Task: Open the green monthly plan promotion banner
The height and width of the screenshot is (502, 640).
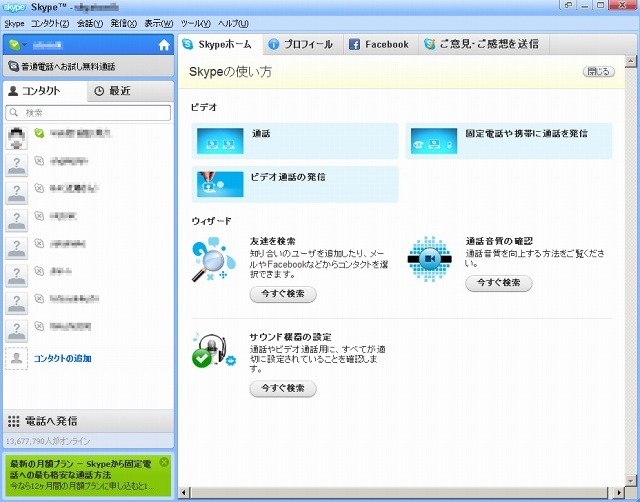Action: 88,474
